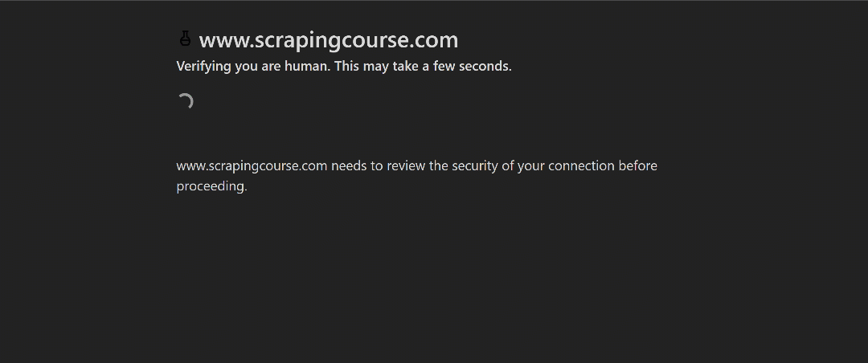Click the word "seconds." in the subtitle

point(485,67)
